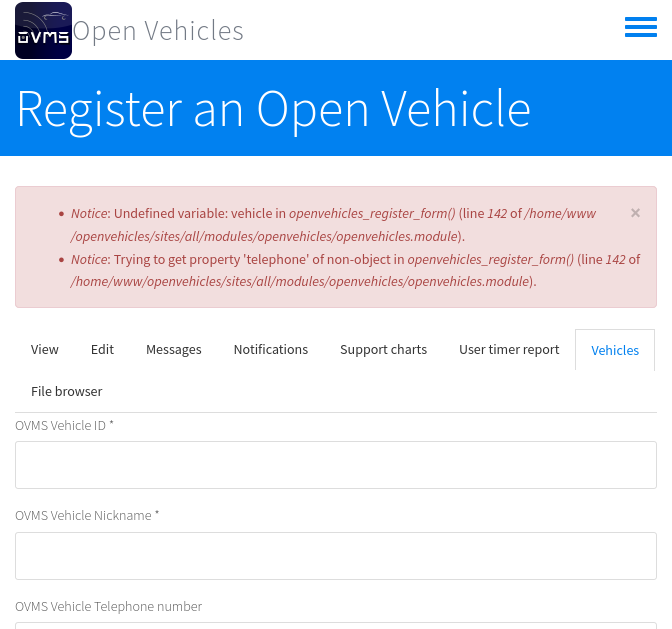Show the User timer report tab

[509, 349]
